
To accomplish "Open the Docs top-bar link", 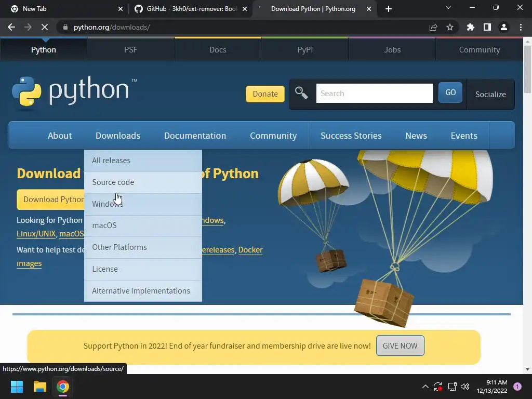I will (218, 49).
